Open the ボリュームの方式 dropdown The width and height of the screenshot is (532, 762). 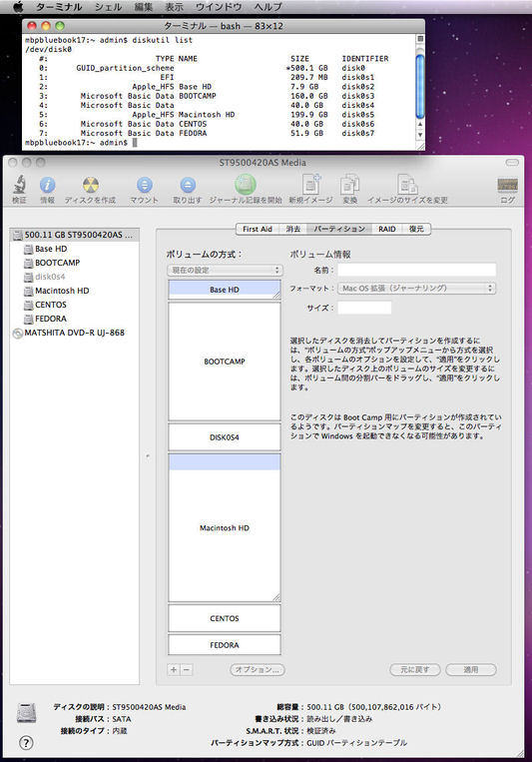pyautogui.click(x=225, y=271)
